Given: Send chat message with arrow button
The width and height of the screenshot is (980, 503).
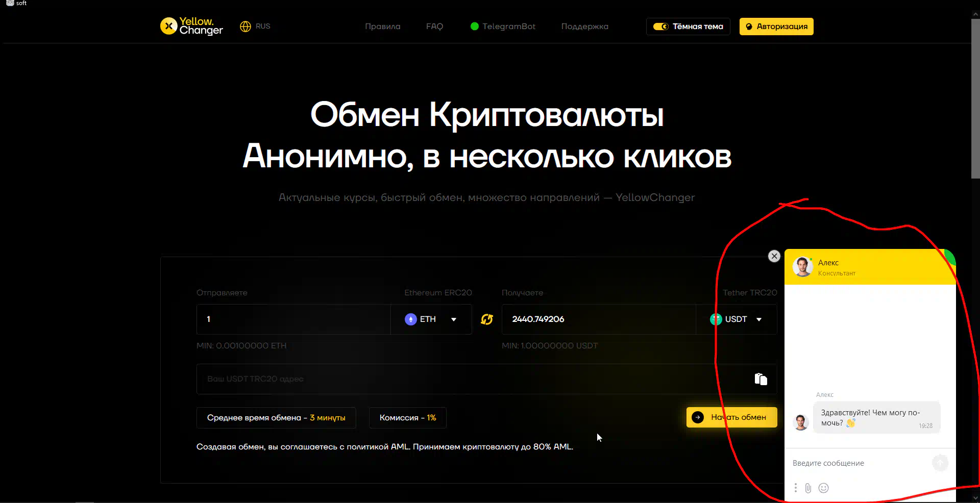Looking at the screenshot, I should click(x=940, y=463).
